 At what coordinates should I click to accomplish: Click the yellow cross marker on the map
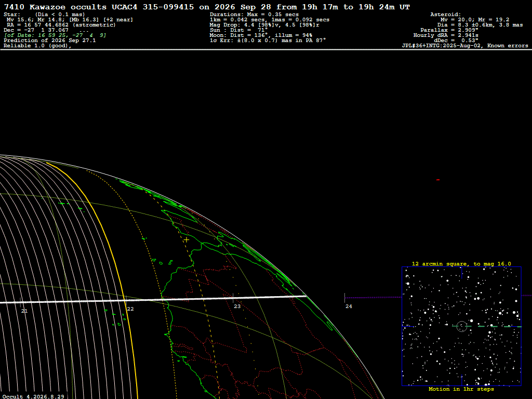coord(187,240)
